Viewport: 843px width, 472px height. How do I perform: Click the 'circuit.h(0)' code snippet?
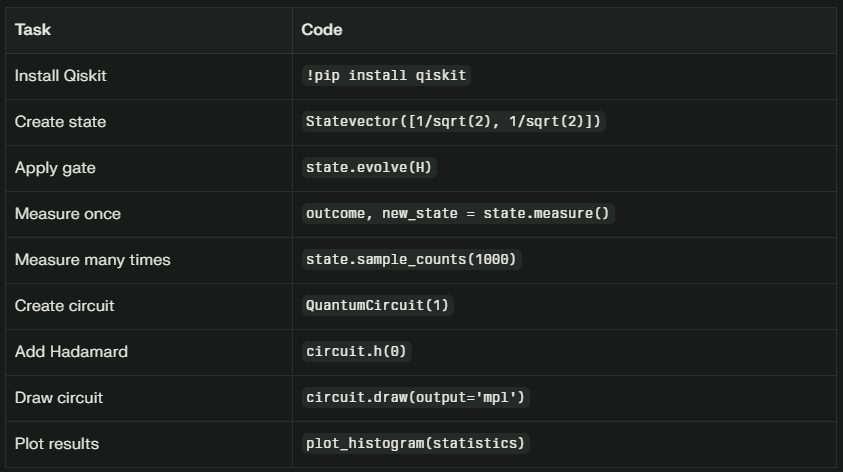tap(356, 352)
